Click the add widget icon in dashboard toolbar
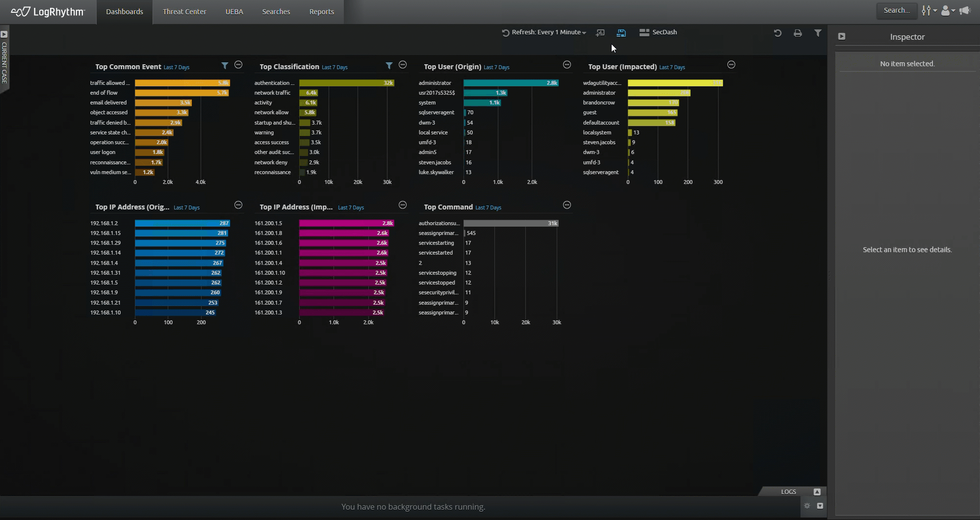This screenshot has width=980, height=520. pos(600,33)
